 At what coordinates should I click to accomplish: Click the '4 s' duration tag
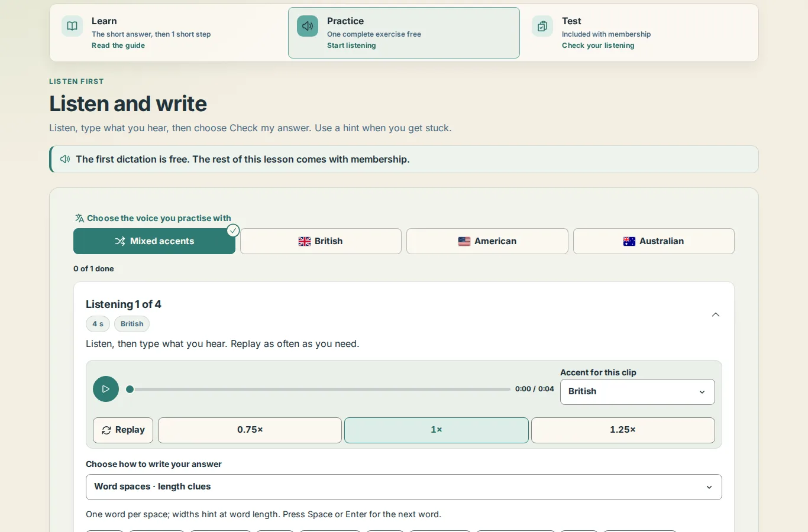[98, 324]
